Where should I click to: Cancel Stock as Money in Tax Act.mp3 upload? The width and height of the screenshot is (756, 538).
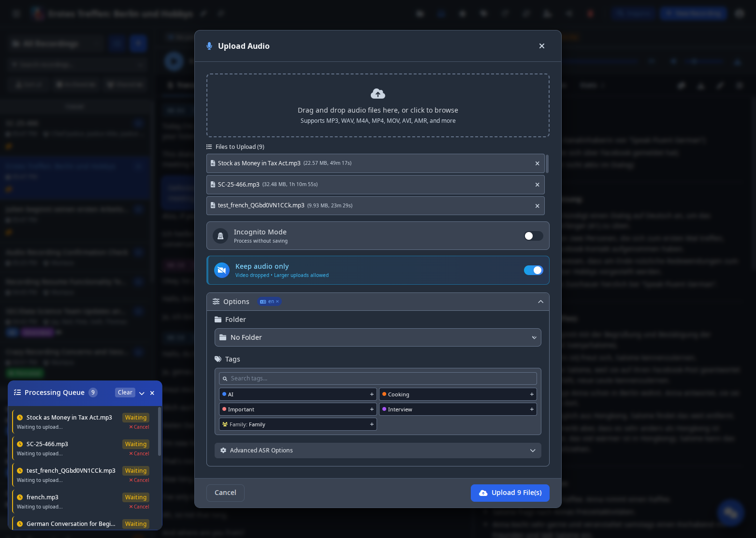(x=139, y=427)
